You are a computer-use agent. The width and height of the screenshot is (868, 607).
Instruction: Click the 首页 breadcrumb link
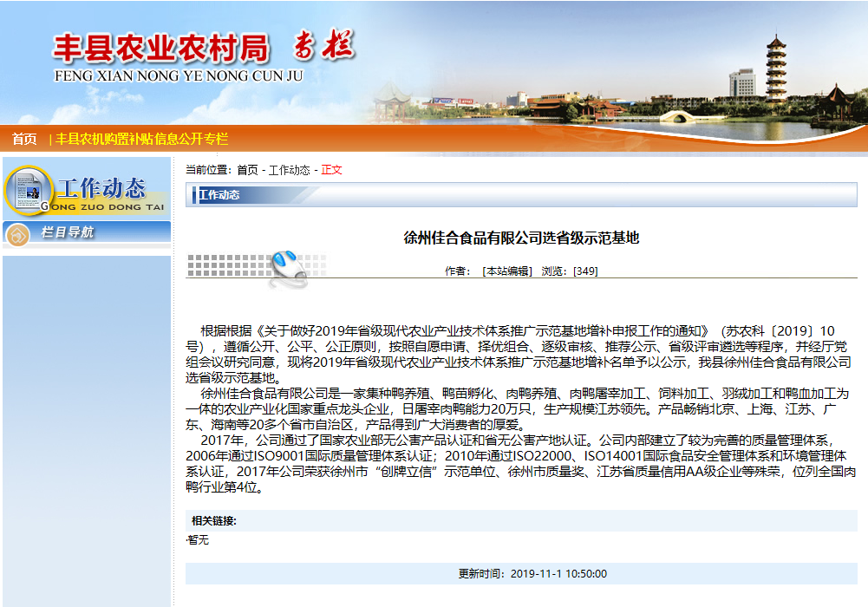pos(247,170)
